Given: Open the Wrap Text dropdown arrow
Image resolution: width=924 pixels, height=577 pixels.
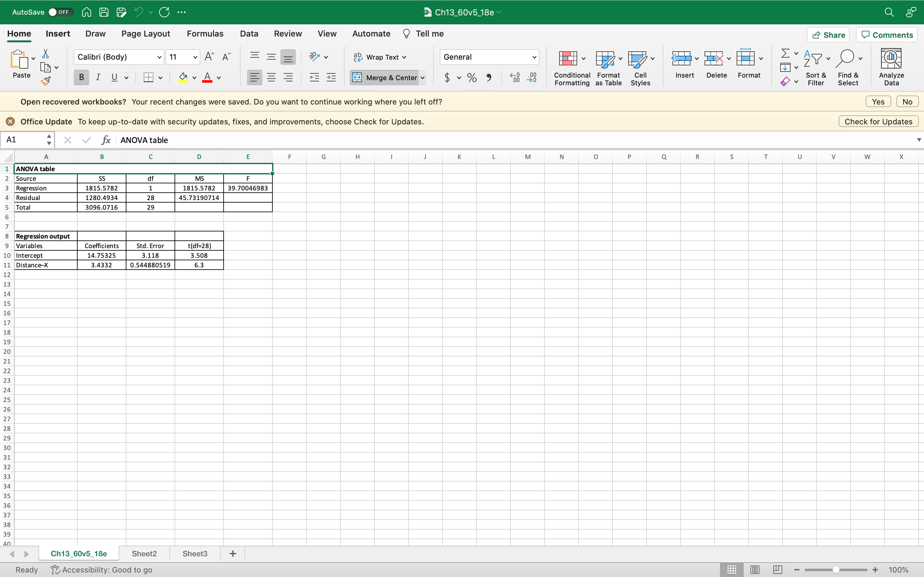Looking at the screenshot, I should (x=404, y=57).
